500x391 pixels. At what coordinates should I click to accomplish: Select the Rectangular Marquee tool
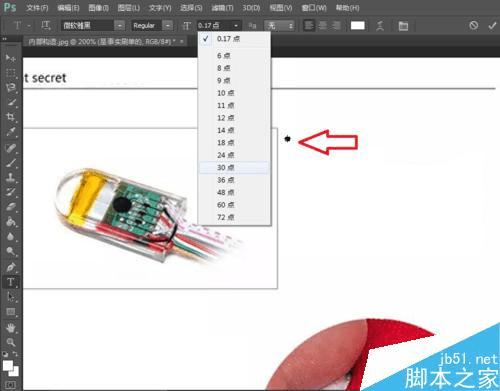click(x=10, y=73)
